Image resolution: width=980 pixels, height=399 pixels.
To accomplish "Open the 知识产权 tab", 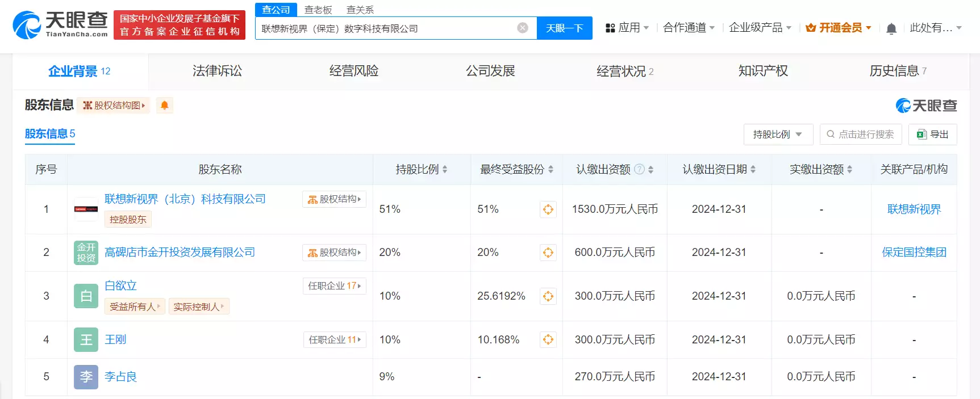I will pyautogui.click(x=763, y=71).
